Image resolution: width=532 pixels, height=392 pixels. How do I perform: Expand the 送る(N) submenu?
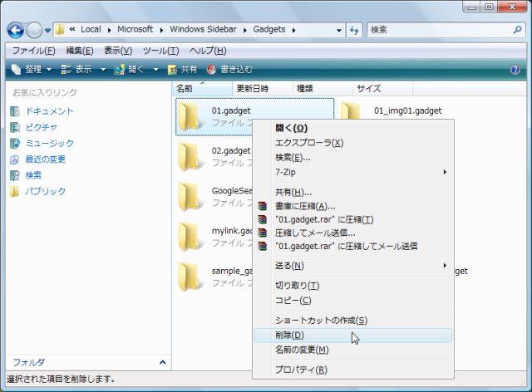click(x=352, y=266)
